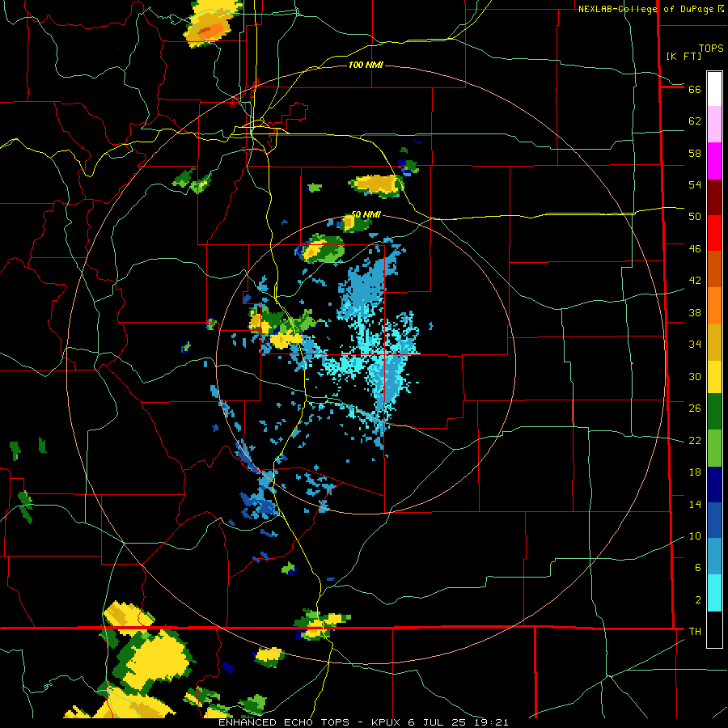The height and width of the screenshot is (728, 728).
Task: Select the light green legend band
Action: coord(714,448)
